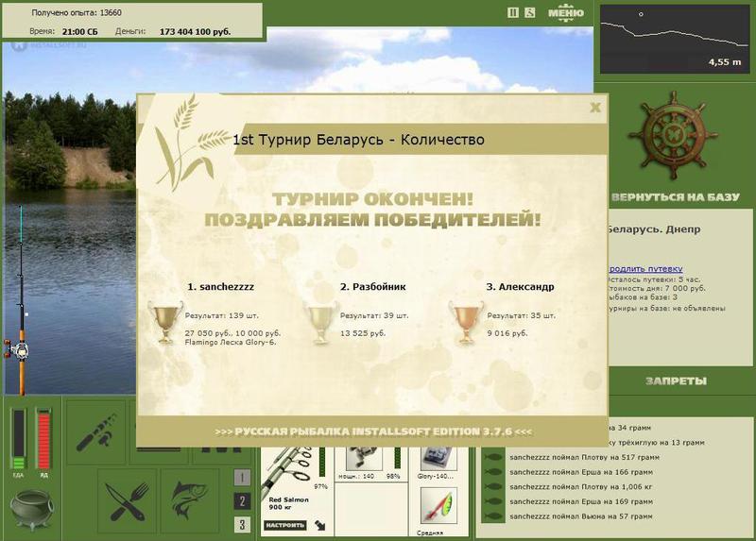Click the depth graph showing 4,55 m

click(x=675, y=39)
